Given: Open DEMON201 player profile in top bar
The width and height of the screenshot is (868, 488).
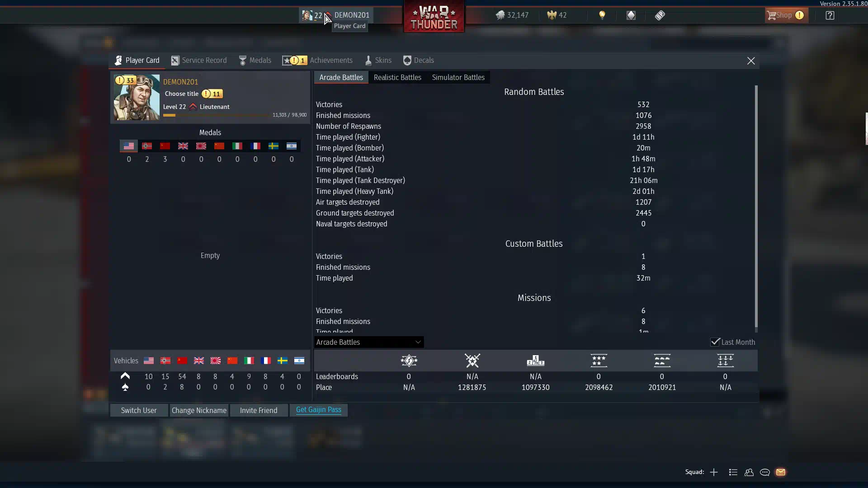Looking at the screenshot, I should 336,15.
